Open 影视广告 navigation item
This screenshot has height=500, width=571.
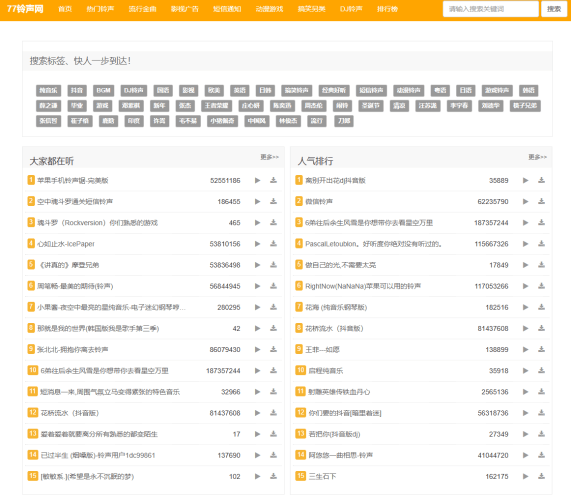[x=185, y=9]
